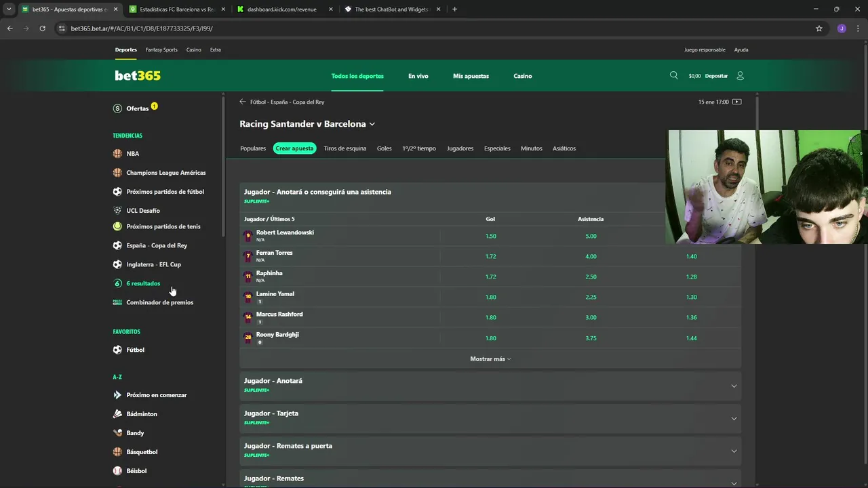
Task: Click the left sidebar vertical scrollbar
Action: click(x=223, y=166)
